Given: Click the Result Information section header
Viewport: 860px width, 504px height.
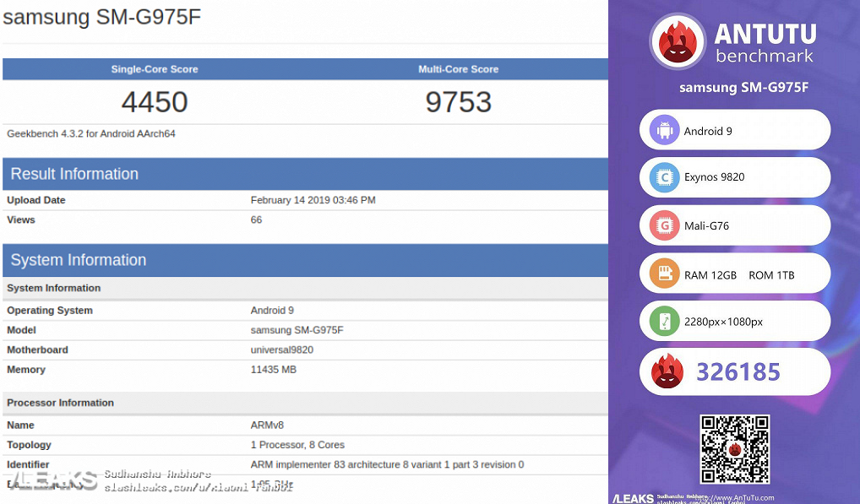Looking at the screenshot, I should pyautogui.click(x=306, y=174).
